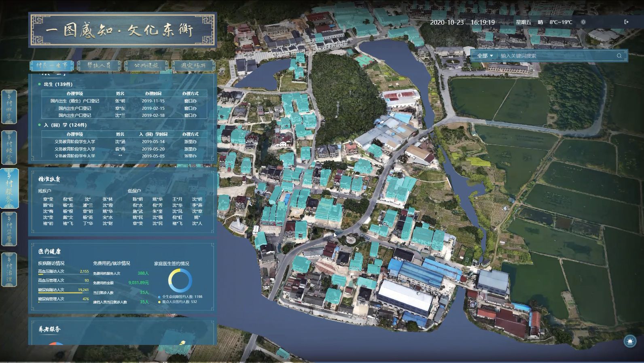Click the keyword search input field

coord(556,56)
